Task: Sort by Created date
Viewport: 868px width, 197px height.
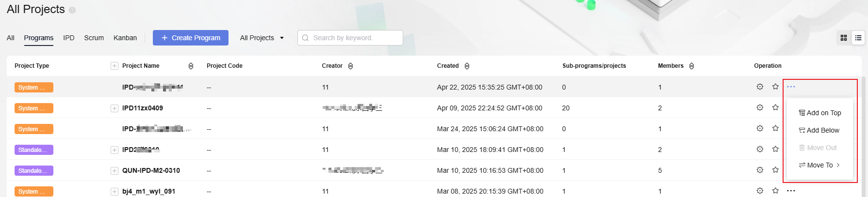Action: 467,66
